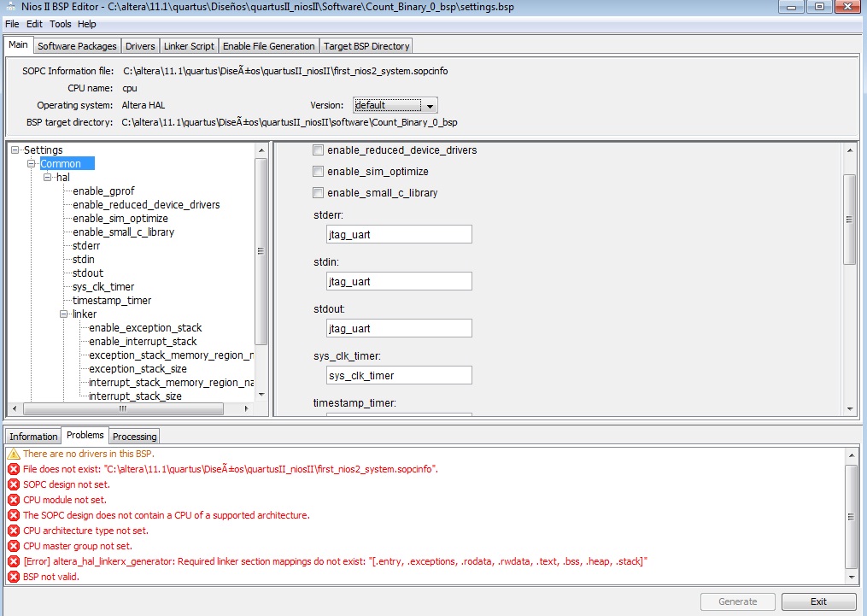Switch to the Information tab
The height and width of the screenshot is (616, 867).
pyautogui.click(x=33, y=437)
